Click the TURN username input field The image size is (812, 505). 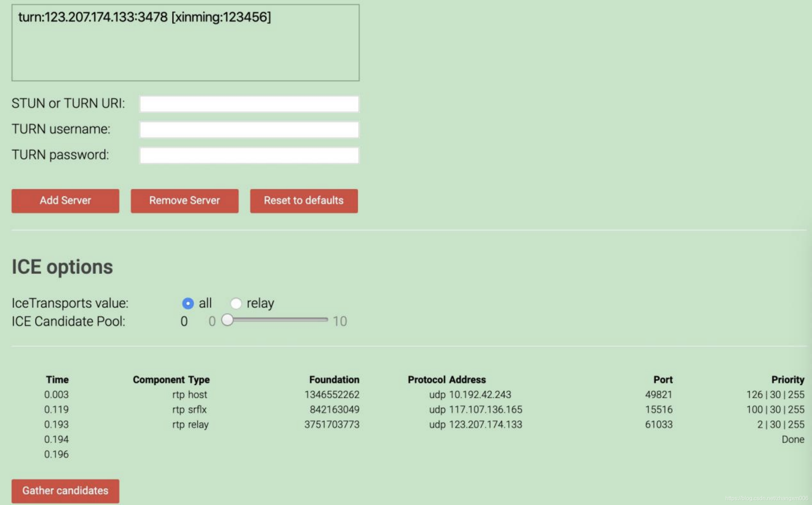click(x=249, y=129)
